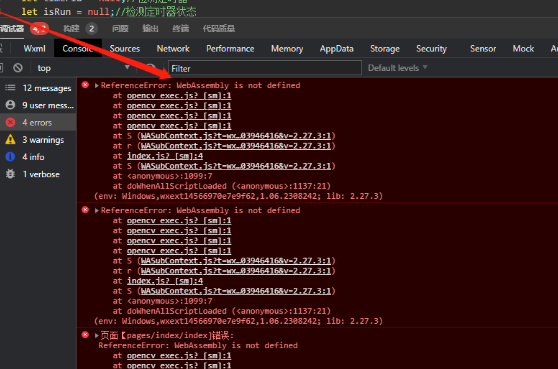
Task: Click the first 'doWhenAllScriptLoaded' stack line
Action: (x=221, y=186)
